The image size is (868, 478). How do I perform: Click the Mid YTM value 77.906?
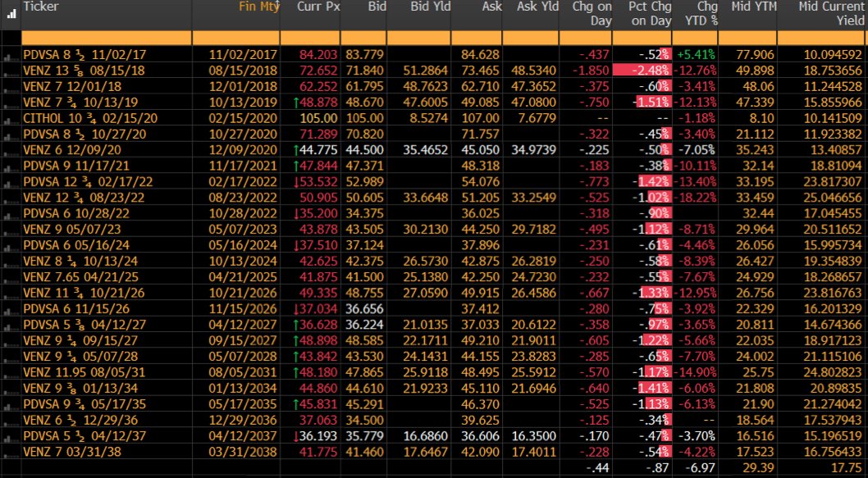click(756, 55)
